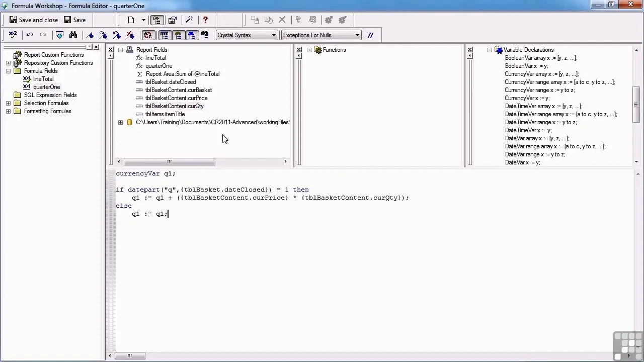Open the formula Expert wand icon

click(189, 20)
